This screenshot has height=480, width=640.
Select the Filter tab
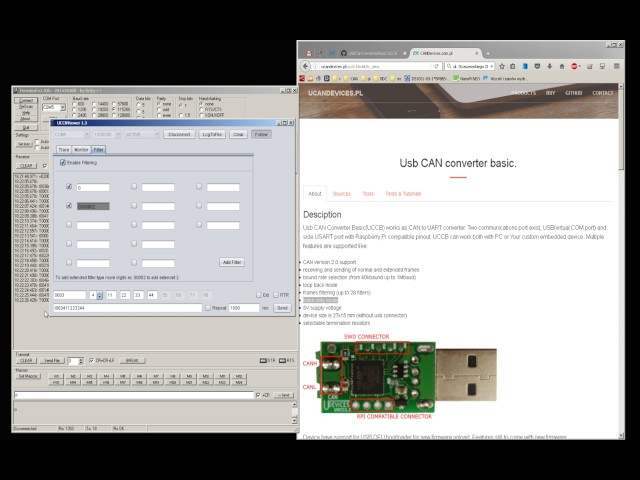click(x=98, y=150)
